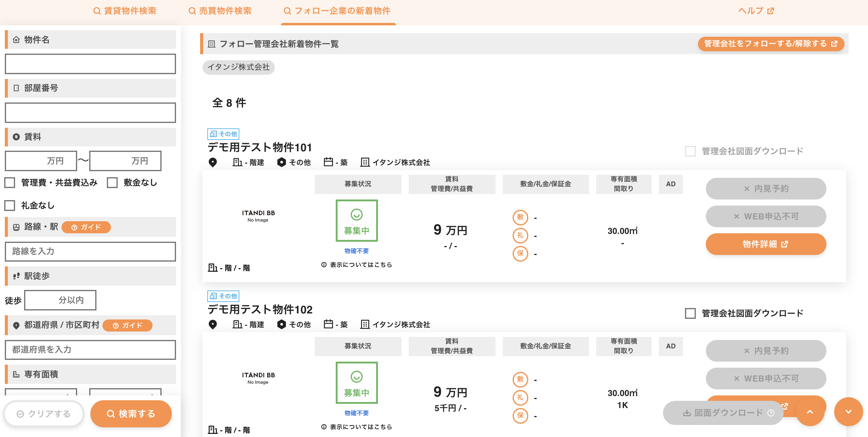868x437 pixels.
Task: Click the No Image thumbnail of 物件101
Action: 258,216
